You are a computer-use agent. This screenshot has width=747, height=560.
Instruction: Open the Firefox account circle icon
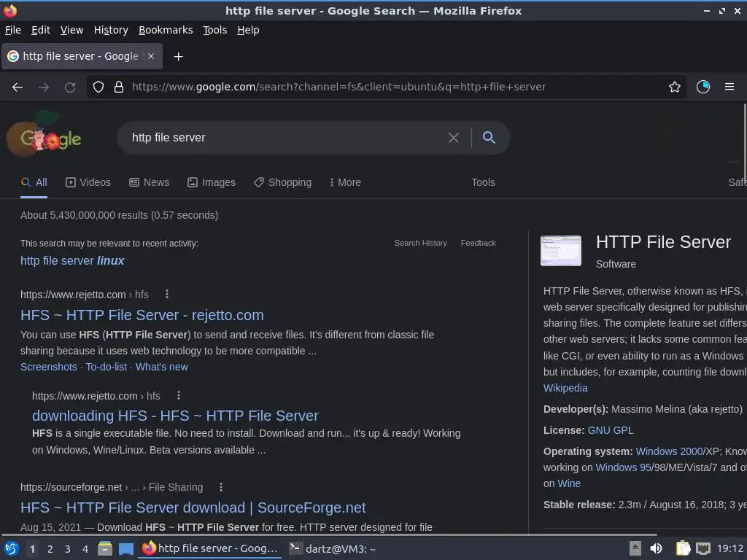(703, 87)
